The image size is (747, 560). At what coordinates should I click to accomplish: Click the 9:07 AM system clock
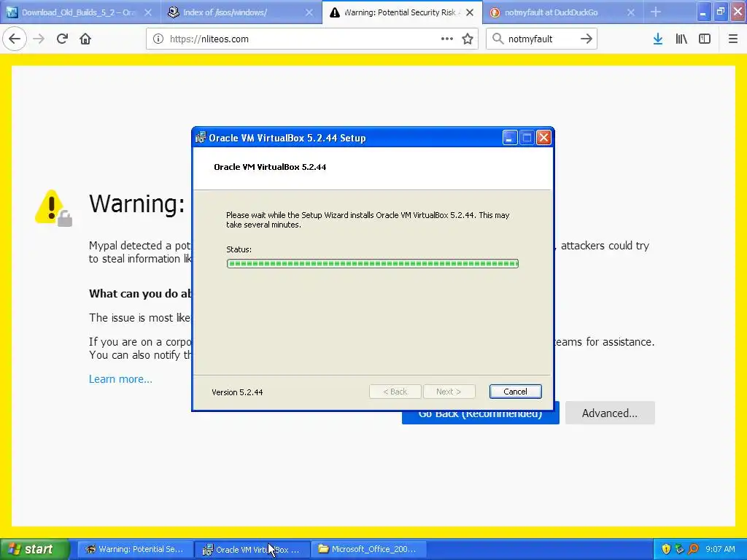coord(720,550)
